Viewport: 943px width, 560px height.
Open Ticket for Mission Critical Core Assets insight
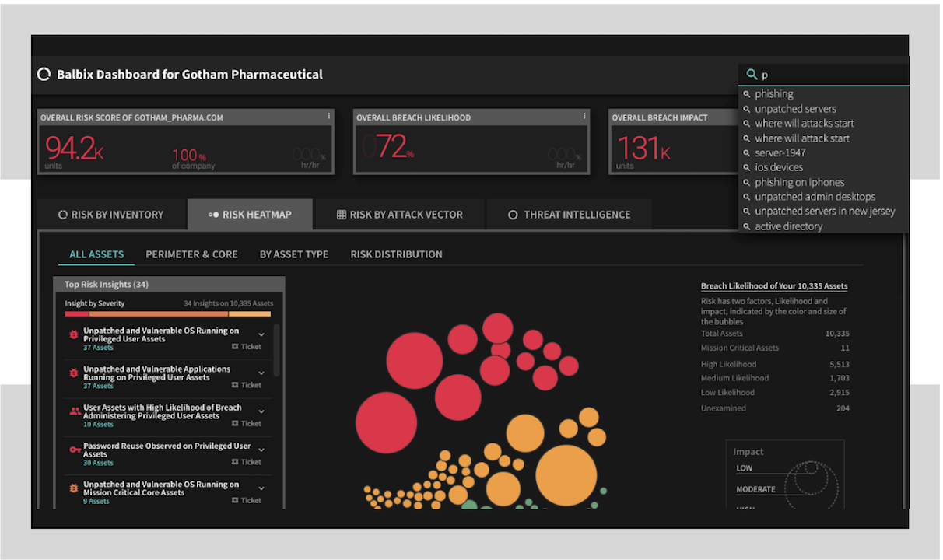point(247,501)
